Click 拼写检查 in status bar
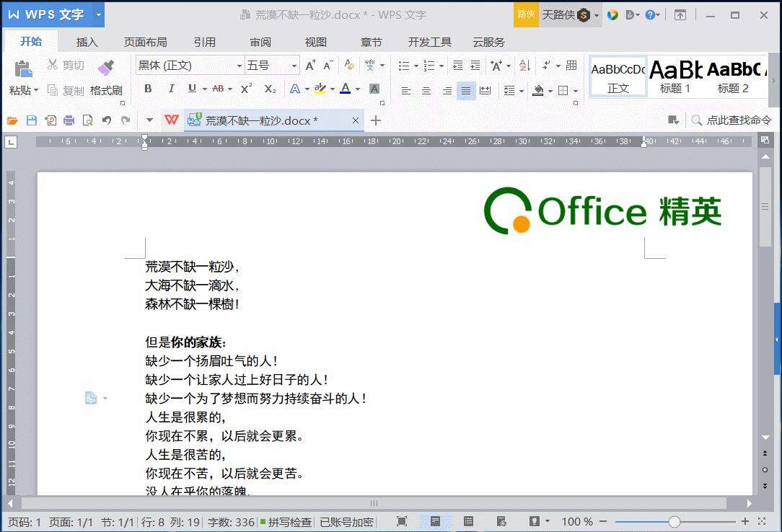The height and width of the screenshot is (532, 782). point(286,522)
